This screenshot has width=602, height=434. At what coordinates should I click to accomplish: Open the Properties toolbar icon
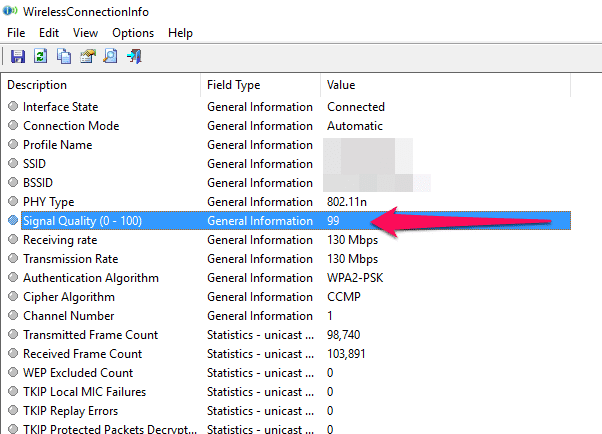87,56
